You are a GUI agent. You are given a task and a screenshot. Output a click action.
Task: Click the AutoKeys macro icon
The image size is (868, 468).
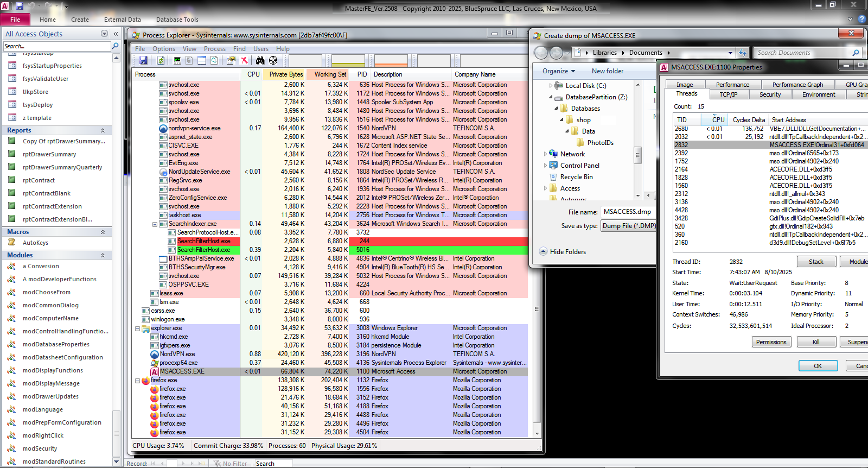coord(12,243)
